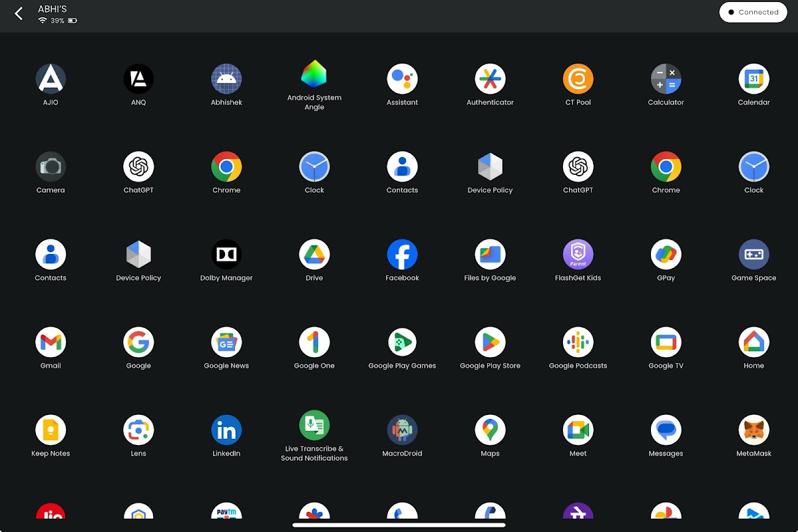Launch the GPay app
Viewport: 798px width, 532px height.
pos(666,254)
